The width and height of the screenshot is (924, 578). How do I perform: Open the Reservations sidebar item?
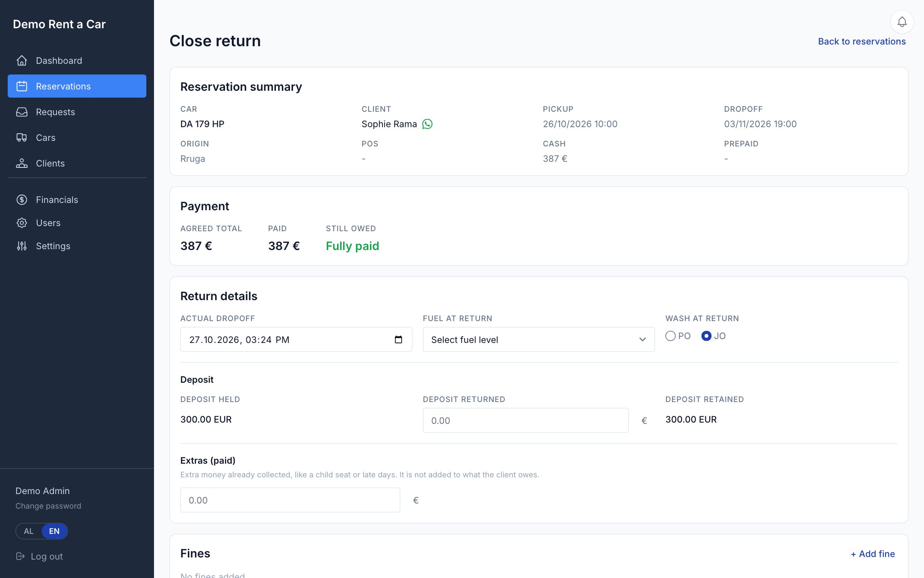coord(77,86)
